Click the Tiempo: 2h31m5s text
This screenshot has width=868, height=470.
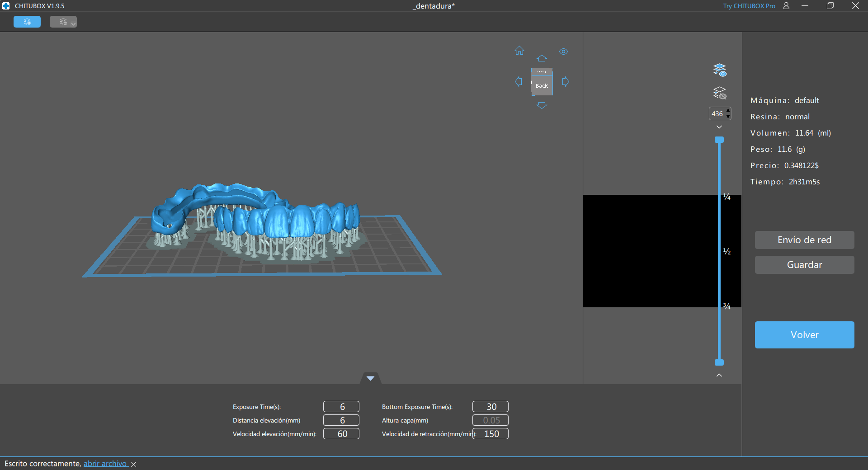[785, 182]
